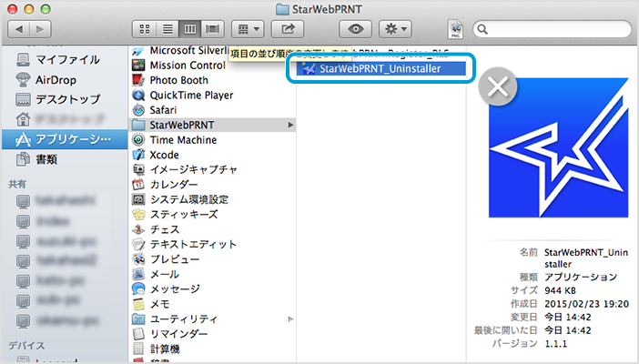Click the スティッキーズ icon
This screenshot has height=364, width=639.
point(138,215)
